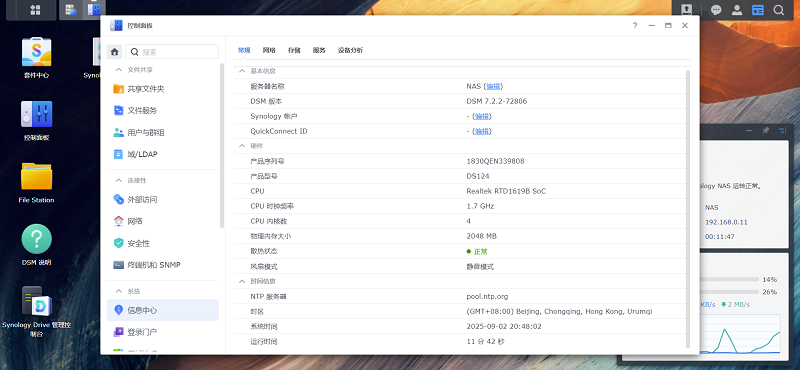Open 登录门户 in the sidebar
Image resolution: width=800 pixels, height=370 pixels.
[x=162, y=332]
